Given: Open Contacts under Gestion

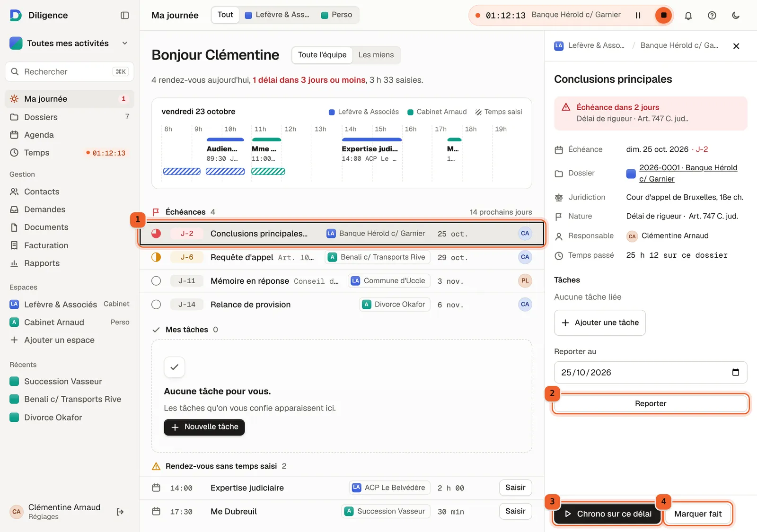Looking at the screenshot, I should point(70,192).
